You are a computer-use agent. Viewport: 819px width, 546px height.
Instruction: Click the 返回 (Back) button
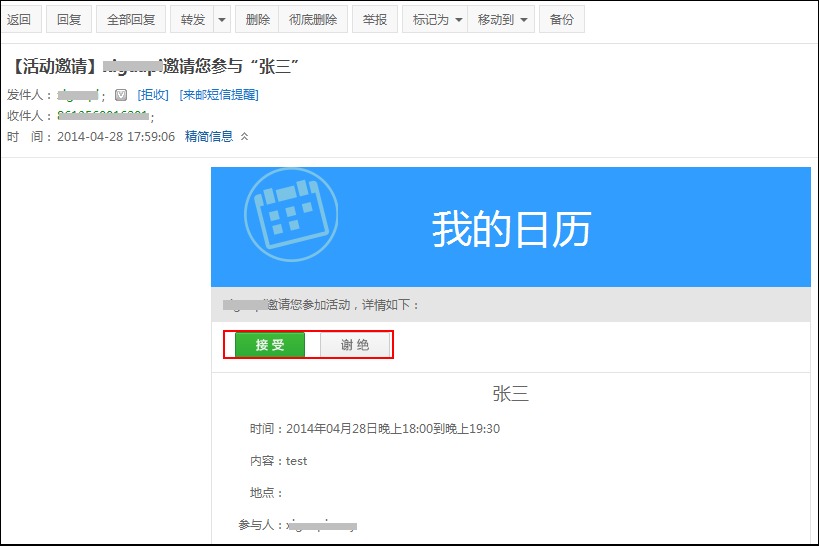(x=19, y=20)
